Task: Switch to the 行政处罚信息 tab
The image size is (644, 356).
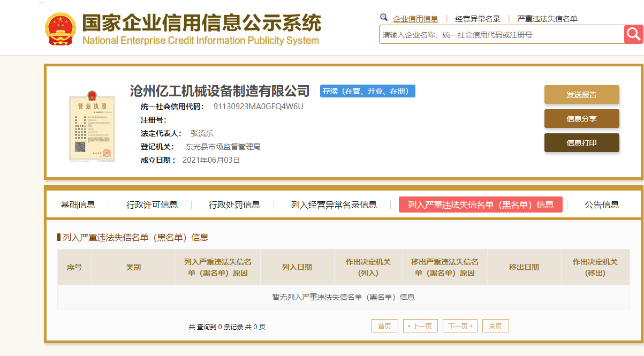Action: pos(234,204)
